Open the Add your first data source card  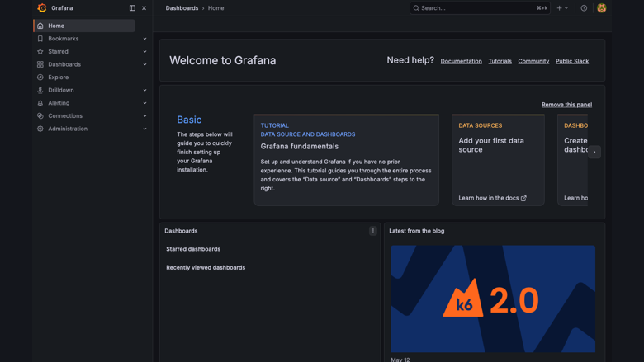tap(498, 160)
